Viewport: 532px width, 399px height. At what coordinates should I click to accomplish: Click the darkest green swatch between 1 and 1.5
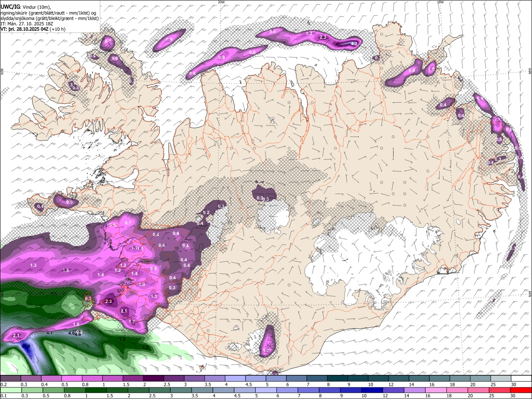pos(96,390)
